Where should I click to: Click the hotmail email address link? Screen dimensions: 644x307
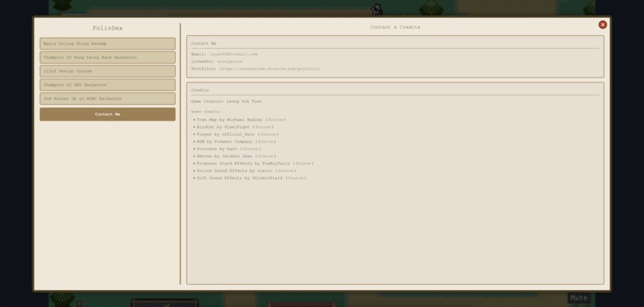(x=233, y=54)
